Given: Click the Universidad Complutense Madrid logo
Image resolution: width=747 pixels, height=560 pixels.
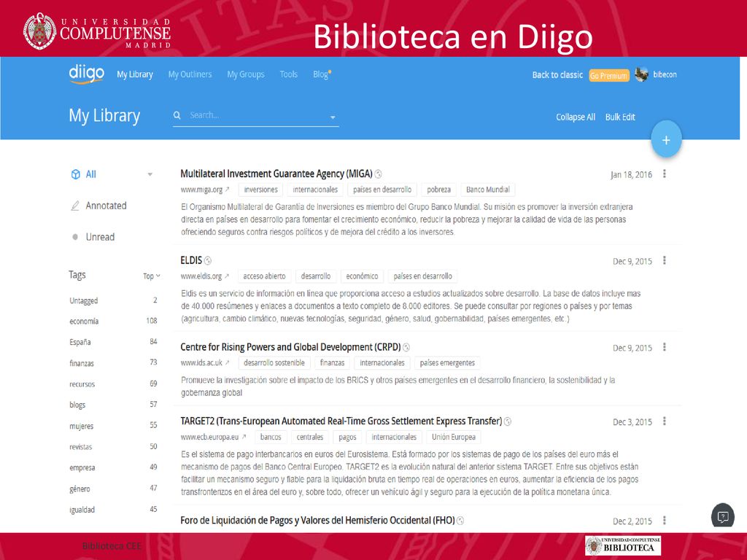Looking at the screenshot, I should 97,31.
